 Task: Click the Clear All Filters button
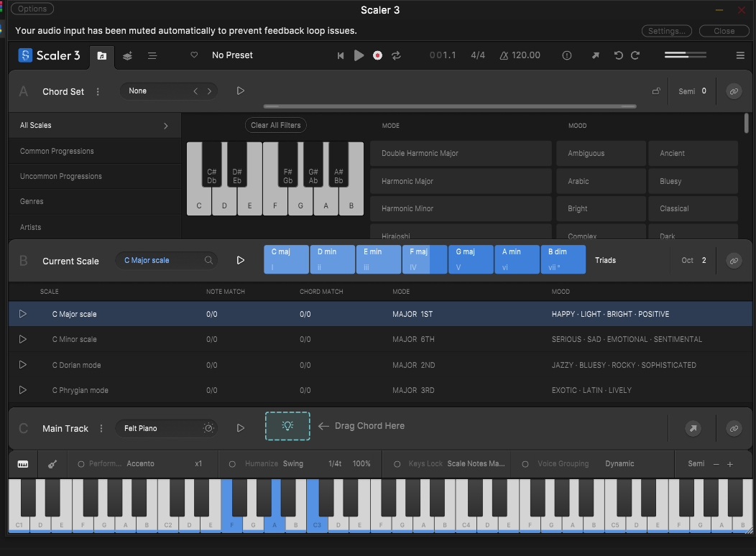pyautogui.click(x=276, y=125)
